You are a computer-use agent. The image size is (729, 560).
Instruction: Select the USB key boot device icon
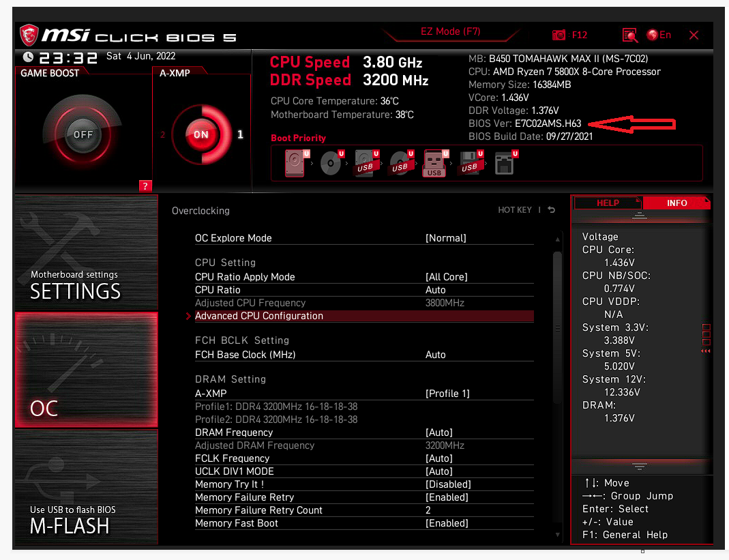pos(436,163)
